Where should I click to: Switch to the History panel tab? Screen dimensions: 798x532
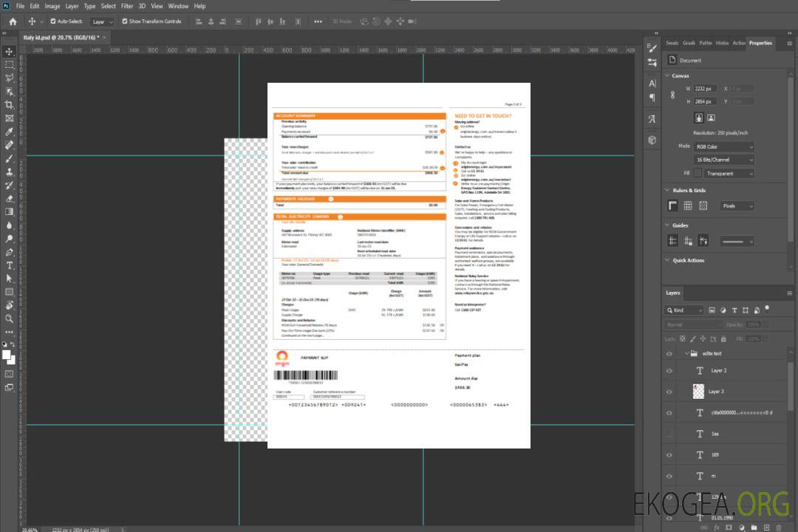click(722, 43)
